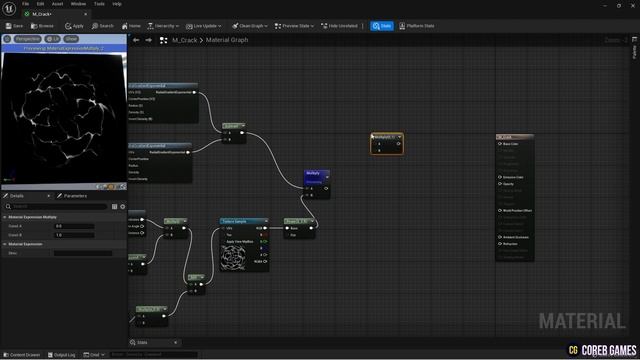Open the Clean Graph dropdown
Image resolution: width=640 pixels, height=360 pixels.
pos(249,26)
